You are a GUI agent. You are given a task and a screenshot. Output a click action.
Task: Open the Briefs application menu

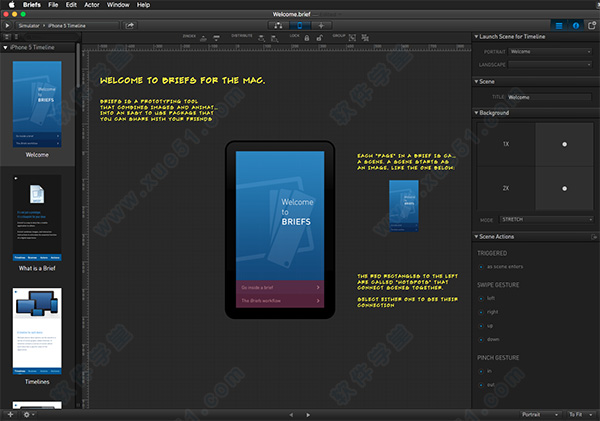coord(32,5)
